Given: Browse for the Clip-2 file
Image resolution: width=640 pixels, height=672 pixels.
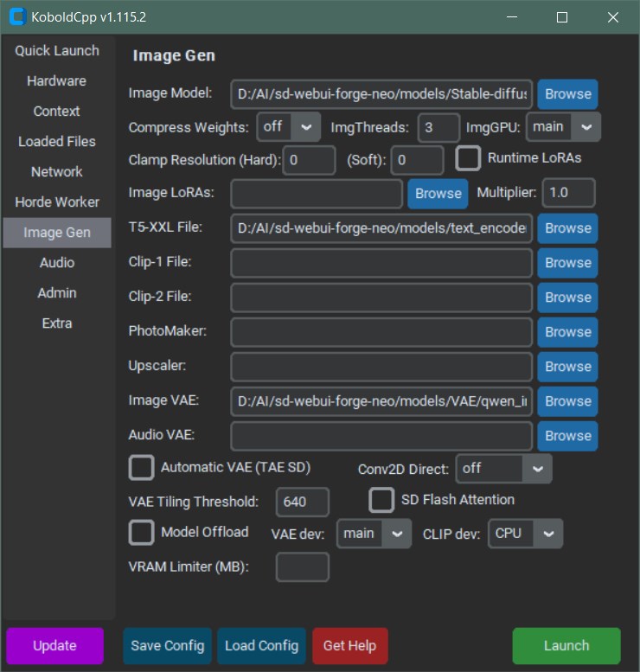Looking at the screenshot, I should click(x=567, y=298).
